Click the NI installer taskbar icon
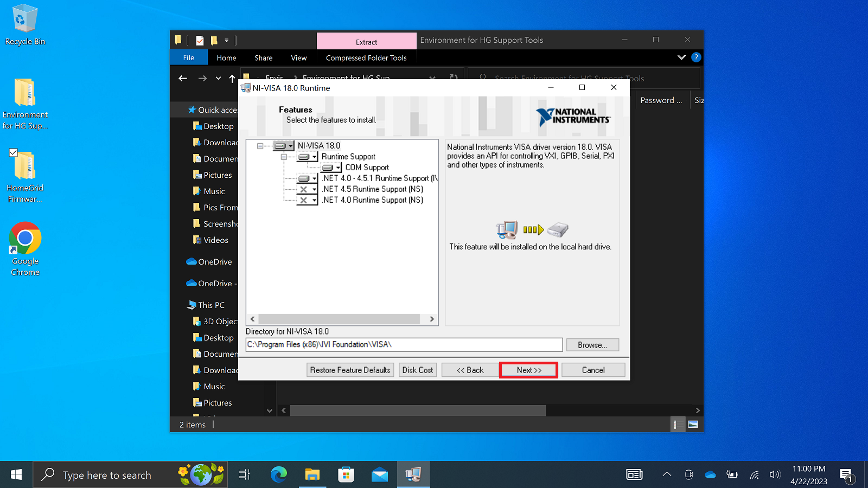 (413, 475)
